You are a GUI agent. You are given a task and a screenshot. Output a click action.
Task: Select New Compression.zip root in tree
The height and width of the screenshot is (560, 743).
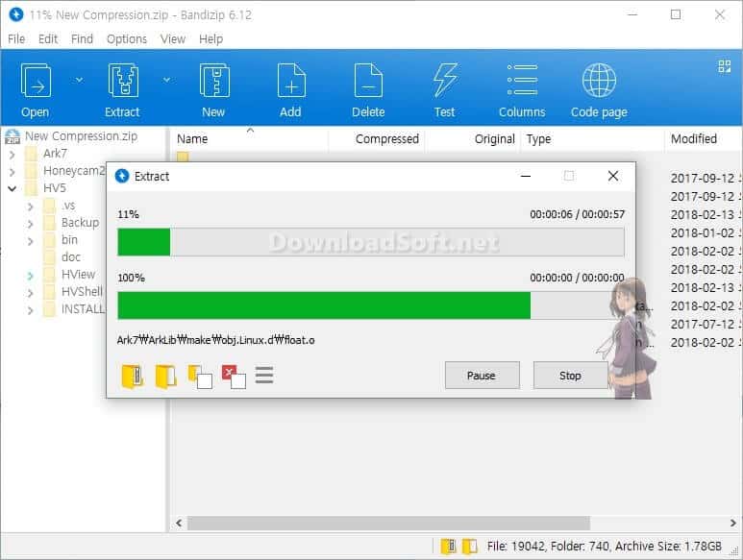(x=81, y=136)
